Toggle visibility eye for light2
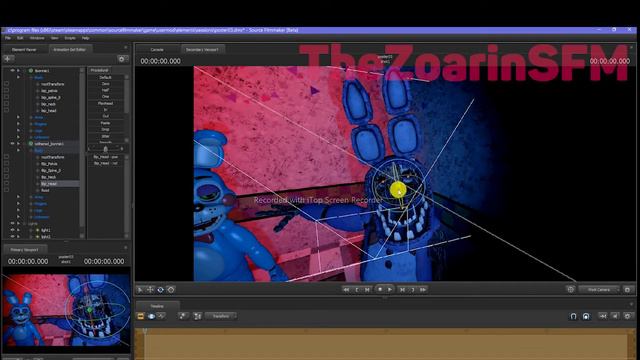This screenshot has width=640, height=360. pyautogui.click(x=12, y=236)
